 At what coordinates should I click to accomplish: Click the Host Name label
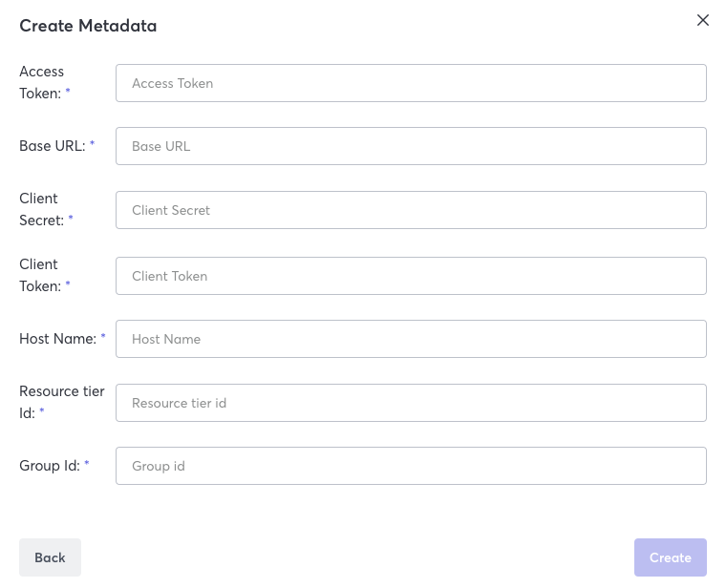coord(57,339)
